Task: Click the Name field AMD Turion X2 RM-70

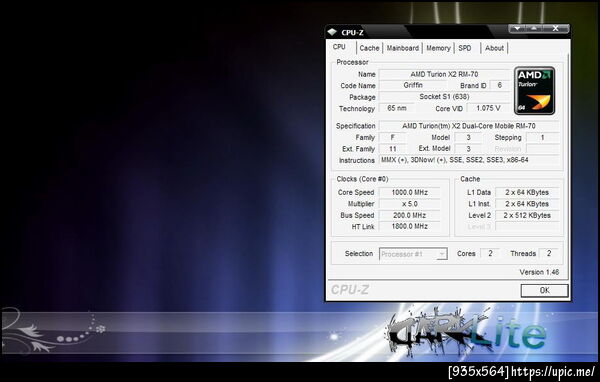Action: pos(444,74)
